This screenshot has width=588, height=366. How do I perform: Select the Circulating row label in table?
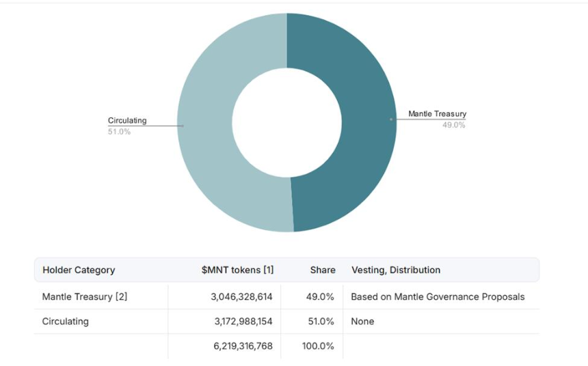pos(65,322)
